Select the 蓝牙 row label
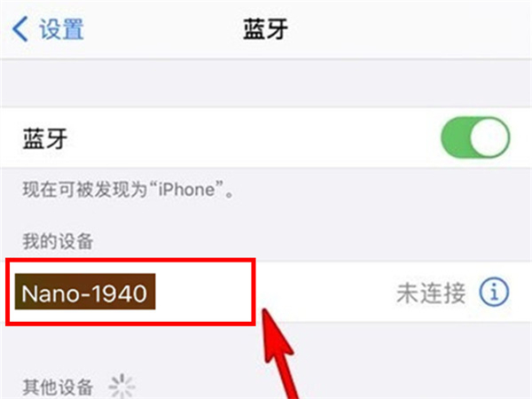 (45, 138)
